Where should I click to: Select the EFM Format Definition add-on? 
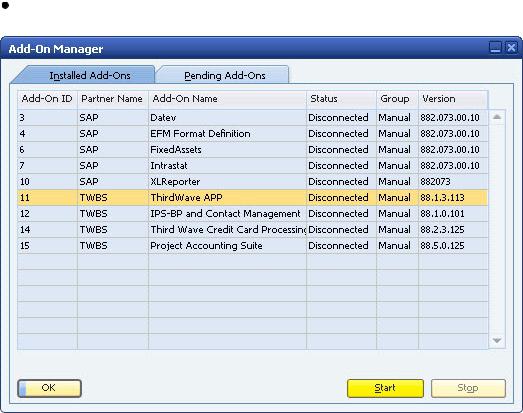pos(252,133)
